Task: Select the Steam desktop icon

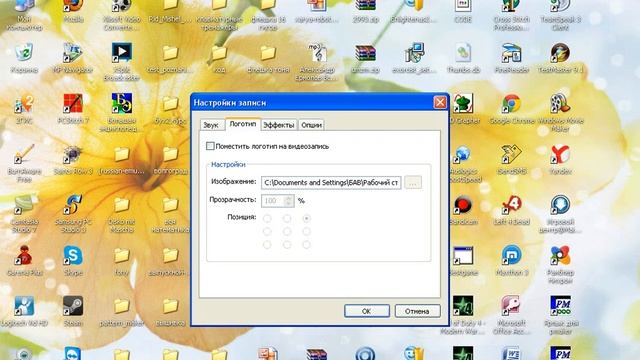Action: pos(73,311)
